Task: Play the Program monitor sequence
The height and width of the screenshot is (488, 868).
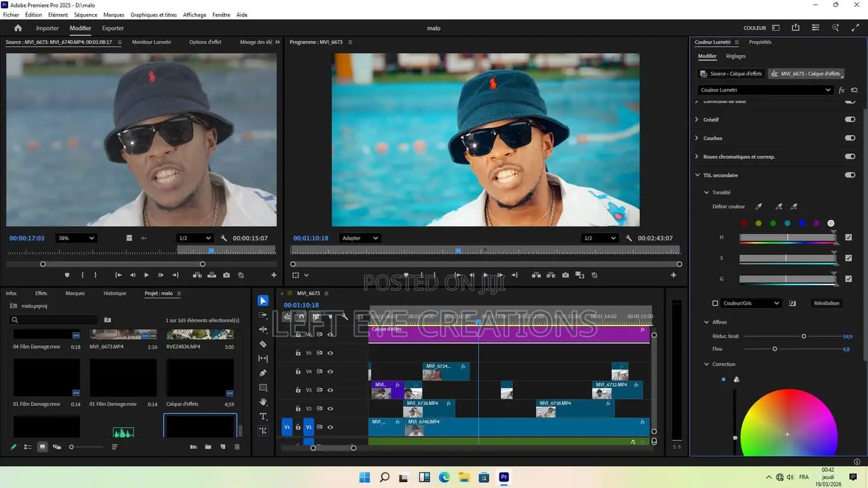Action: point(486,275)
